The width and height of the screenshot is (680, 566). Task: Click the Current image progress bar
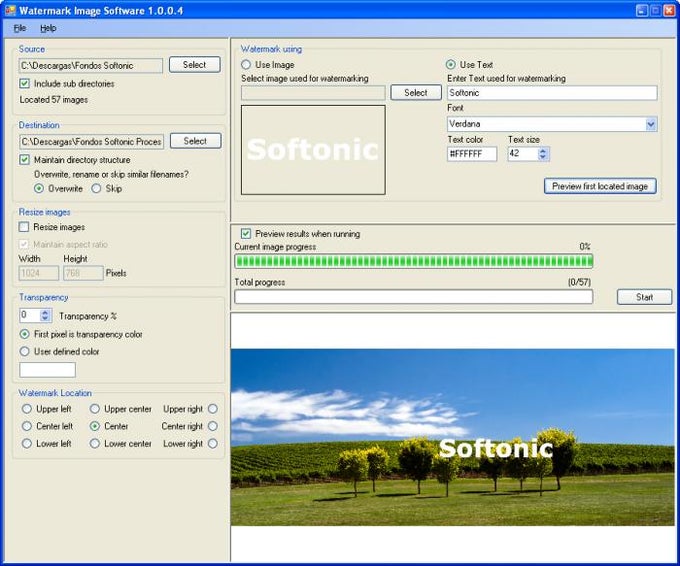414,261
